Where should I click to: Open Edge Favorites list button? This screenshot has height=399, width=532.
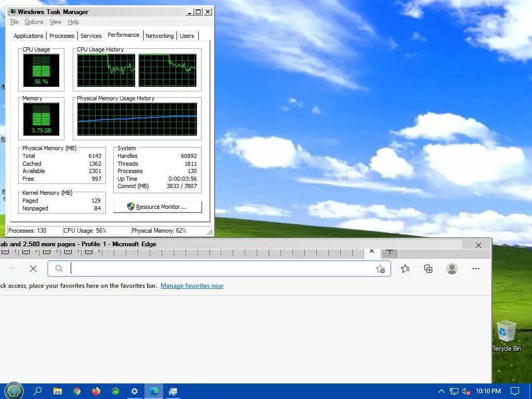tap(405, 269)
